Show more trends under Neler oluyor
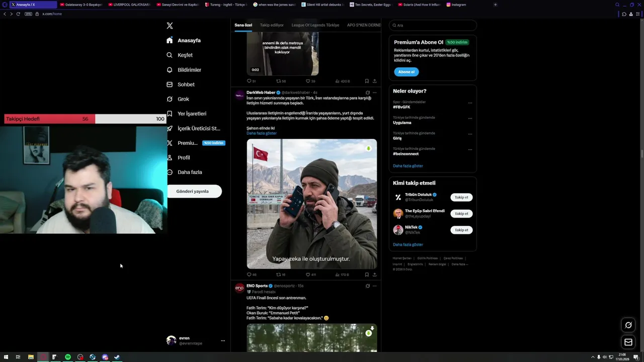Image resolution: width=644 pixels, height=362 pixels. 408,166
